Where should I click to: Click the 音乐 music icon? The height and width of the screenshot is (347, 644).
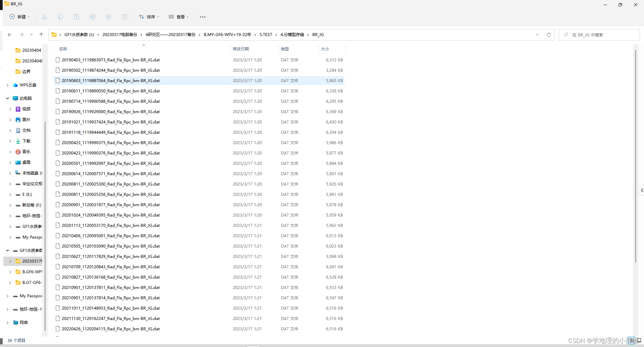click(x=18, y=152)
